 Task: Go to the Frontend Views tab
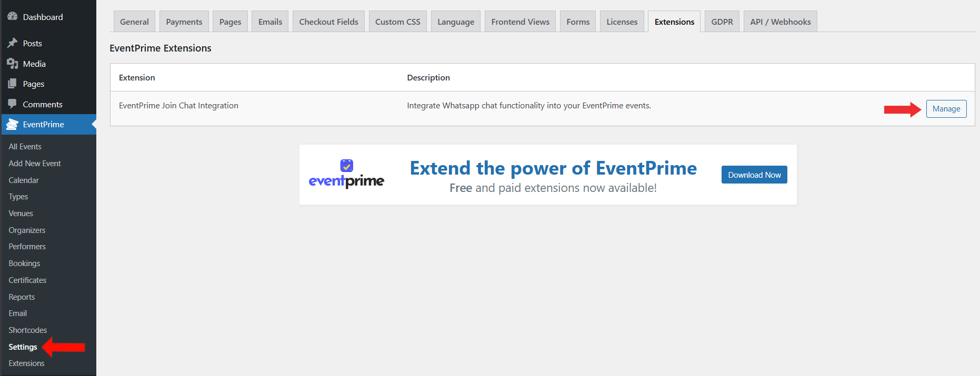coord(520,22)
